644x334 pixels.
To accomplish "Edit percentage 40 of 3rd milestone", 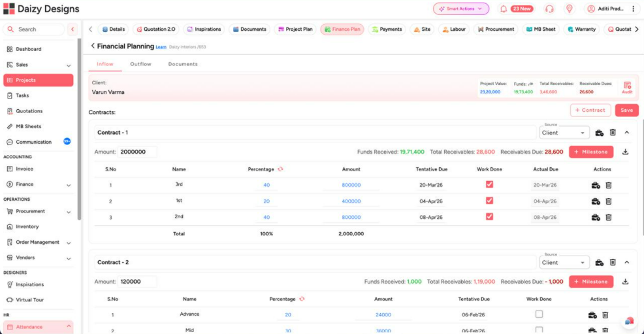I will (266, 185).
